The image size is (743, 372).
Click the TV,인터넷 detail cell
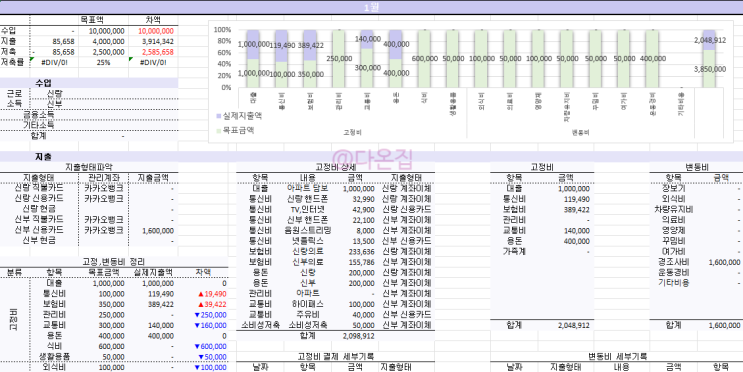click(x=309, y=209)
